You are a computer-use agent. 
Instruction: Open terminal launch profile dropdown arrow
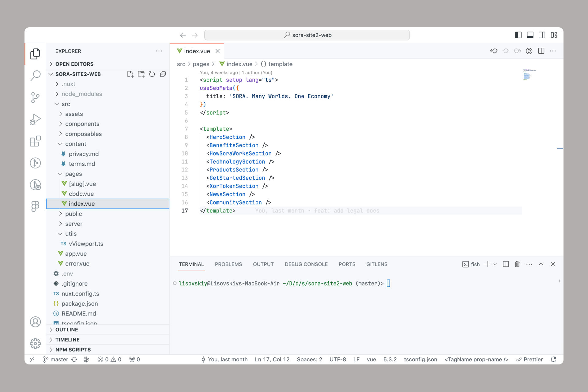(495, 264)
